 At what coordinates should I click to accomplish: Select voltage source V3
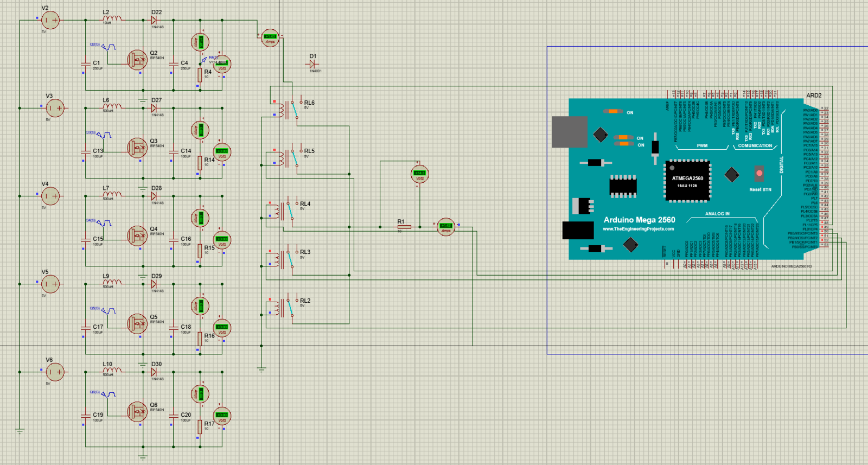click(x=55, y=108)
